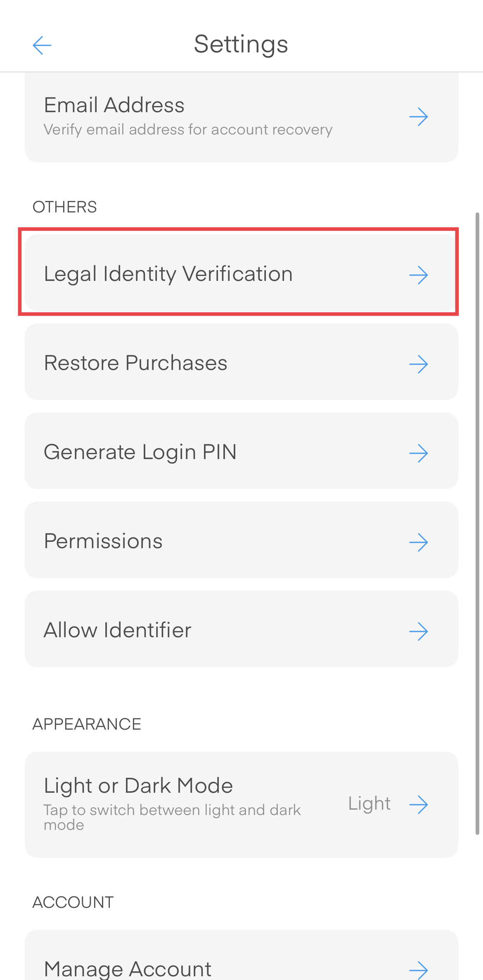
Task: Open Email Address verification
Action: [x=114, y=105]
